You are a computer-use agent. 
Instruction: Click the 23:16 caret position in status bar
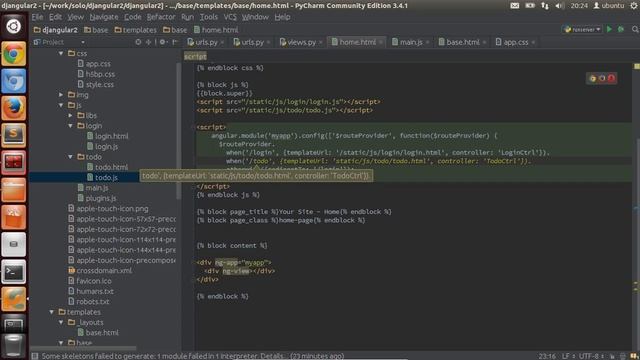547,356
